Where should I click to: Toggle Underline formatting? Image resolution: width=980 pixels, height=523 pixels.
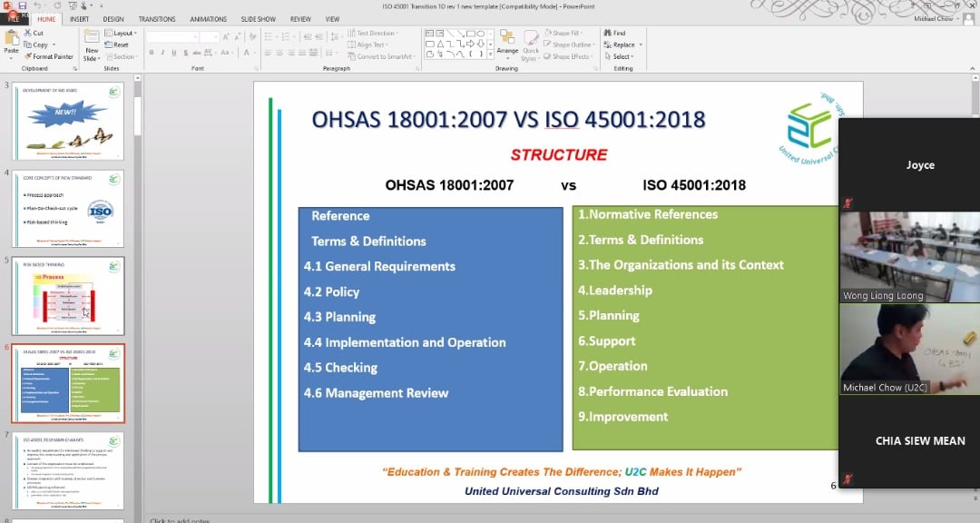click(173, 53)
